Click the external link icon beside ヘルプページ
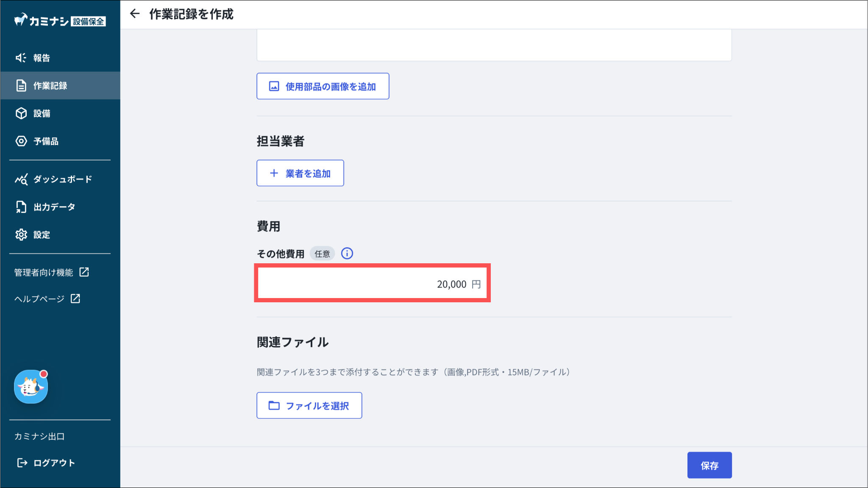This screenshot has height=488, width=868. pos(75,298)
